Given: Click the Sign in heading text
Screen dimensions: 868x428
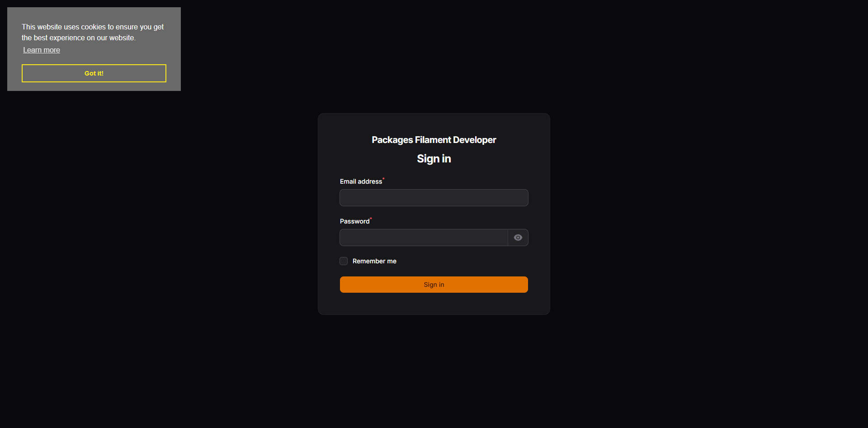Looking at the screenshot, I should pos(434,159).
